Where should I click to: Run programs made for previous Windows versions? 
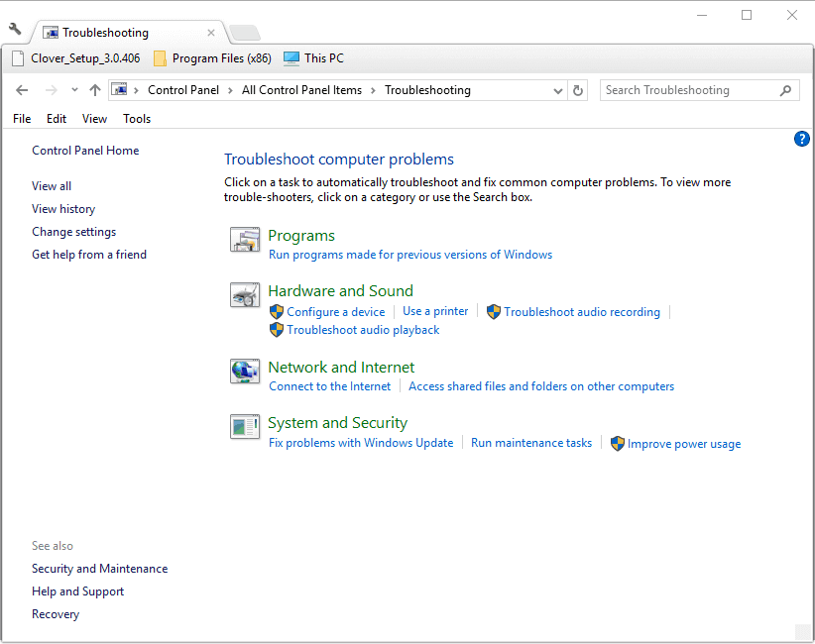(x=410, y=255)
